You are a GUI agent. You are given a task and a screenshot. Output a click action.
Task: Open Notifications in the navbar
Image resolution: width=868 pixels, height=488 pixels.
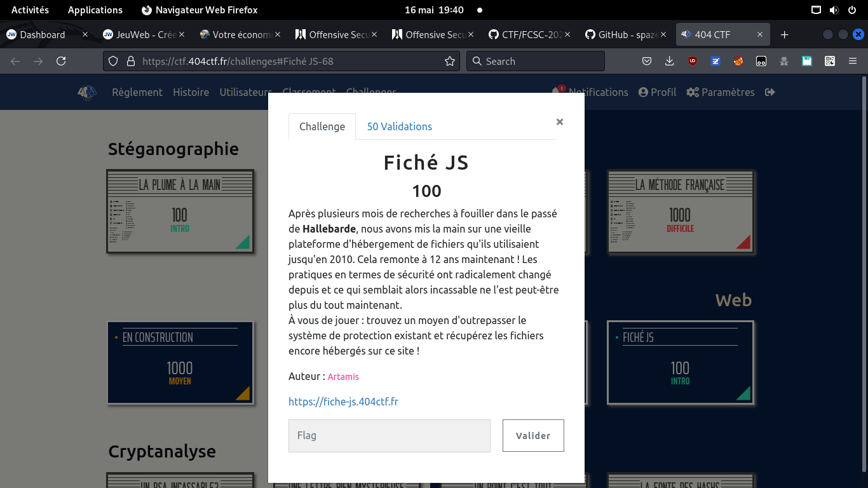tap(590, 92)
